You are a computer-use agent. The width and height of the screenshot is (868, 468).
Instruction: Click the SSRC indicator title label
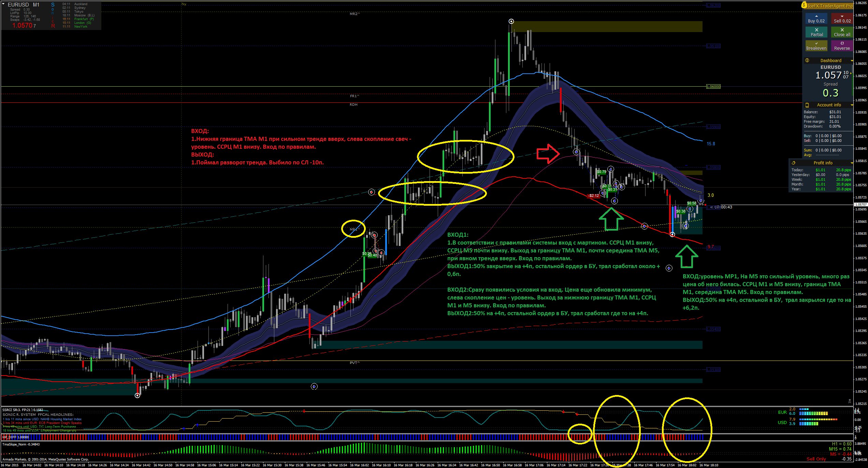23,410
